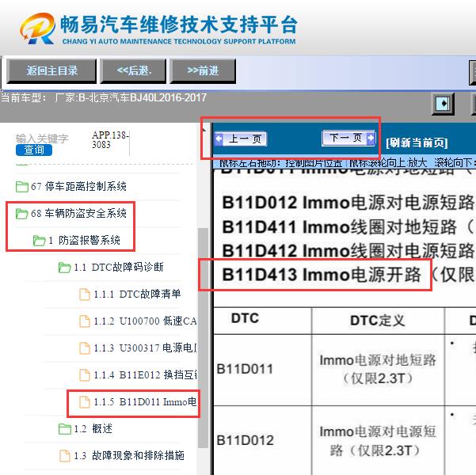This screenshot has height=475, width=476.
Task: Go to previous page with 上一页
Action: tap(241, 139)
